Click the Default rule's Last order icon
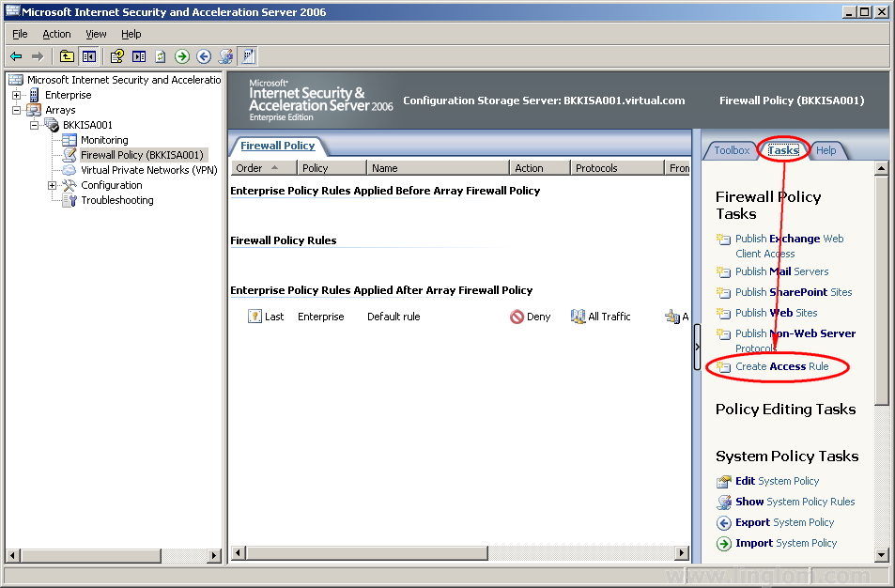895x588 pixels. click(x=255, y=317)
